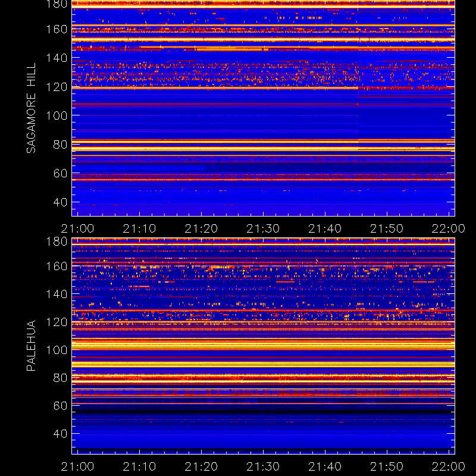476x476 pixels.
Task: Click frequency label 160 on Sagamore Hill plot
Action: tap(57, 29)
